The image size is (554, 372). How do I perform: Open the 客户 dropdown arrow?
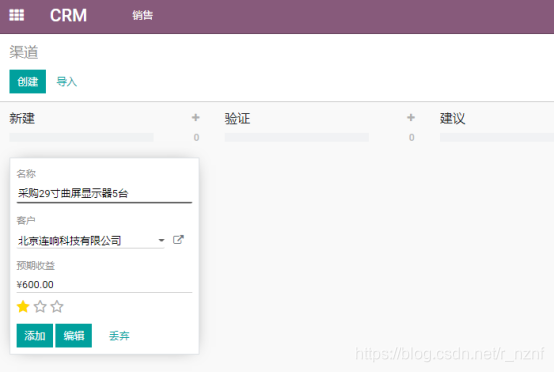(x=161, y=241)
